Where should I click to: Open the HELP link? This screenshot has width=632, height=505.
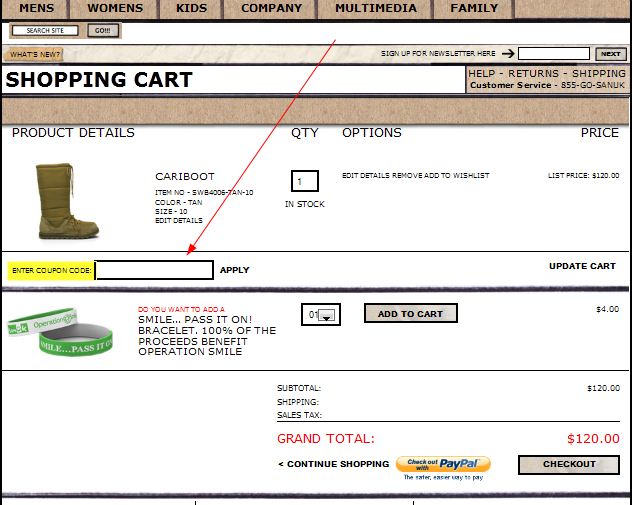[481, 73]
